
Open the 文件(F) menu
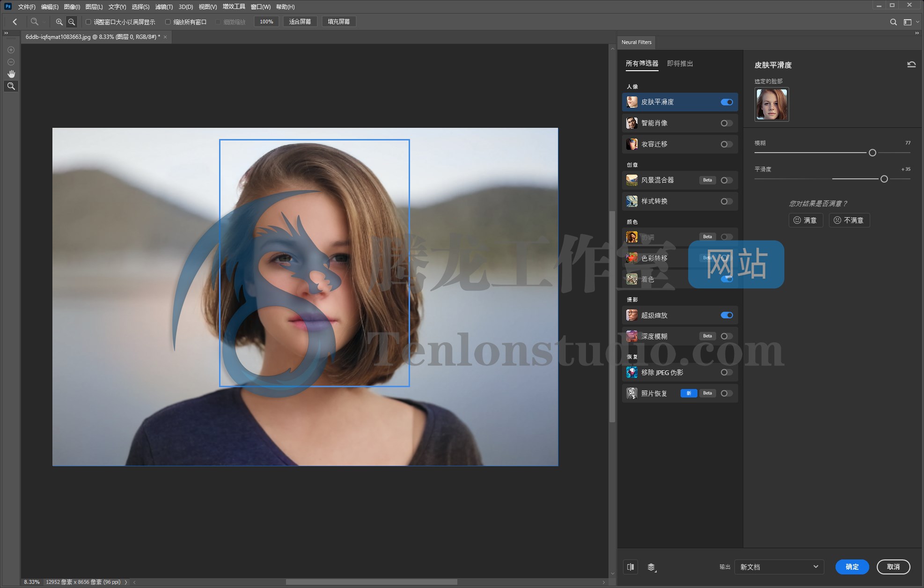[27, 7]
